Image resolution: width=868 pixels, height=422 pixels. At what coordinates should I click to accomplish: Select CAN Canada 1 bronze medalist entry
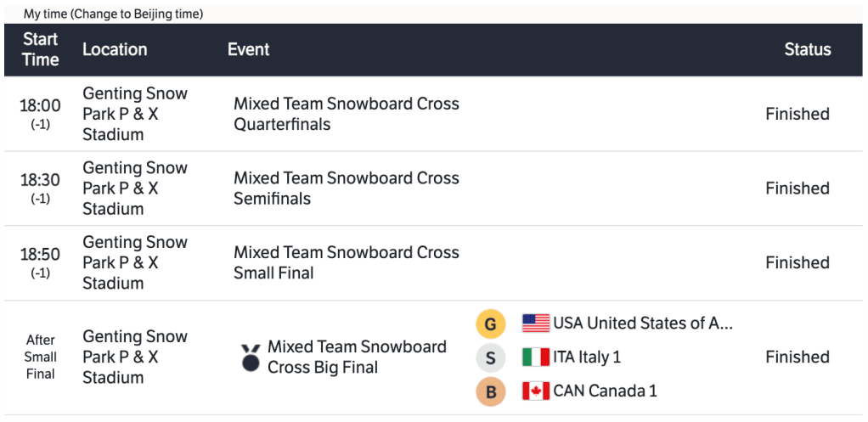(605, 391)
